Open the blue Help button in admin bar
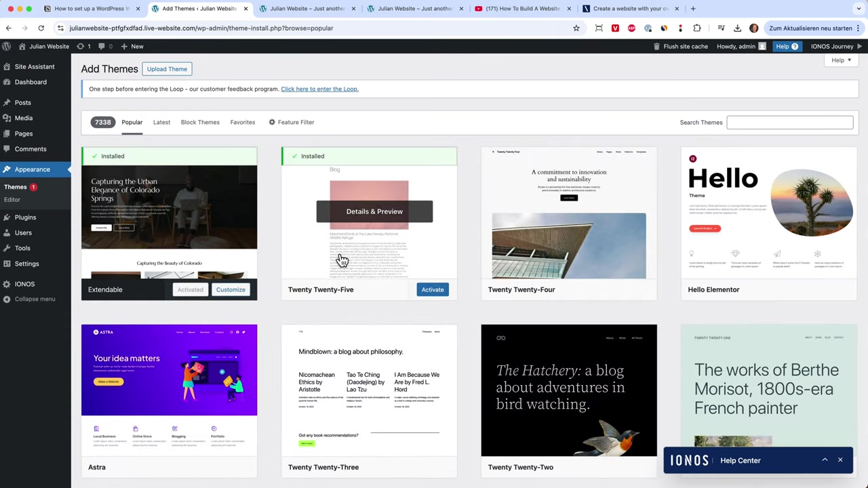This screenshot has width=868, height=488. pos(787,46)
